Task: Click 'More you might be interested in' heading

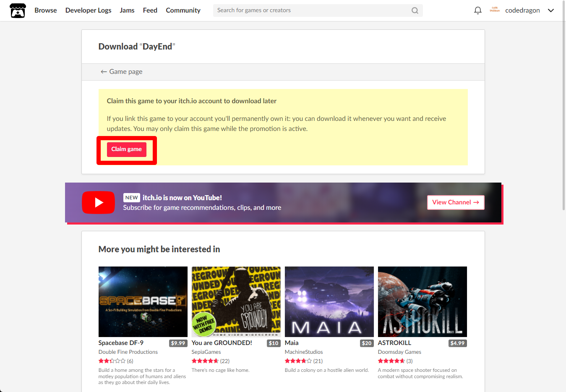Action: click(159, 249)
